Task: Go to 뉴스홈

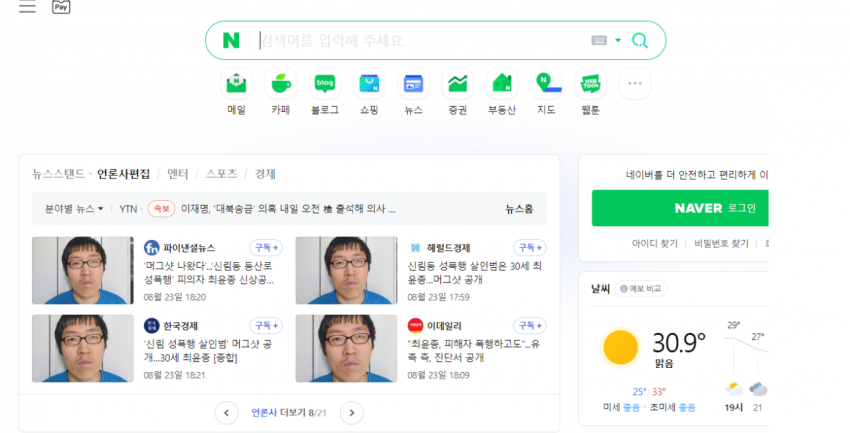Action: point(519,209)
